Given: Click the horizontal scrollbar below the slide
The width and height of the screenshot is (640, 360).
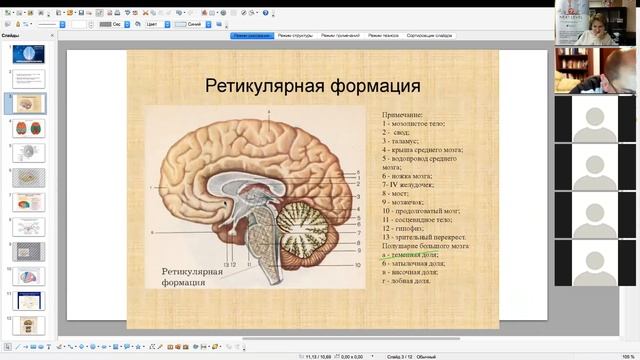Looking at the screenshot, I should pos(351,338).
